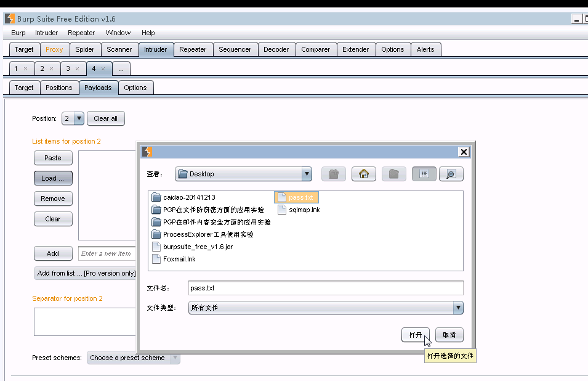
Task: Open the main Options tab
Action: click(x=393, y=49)
